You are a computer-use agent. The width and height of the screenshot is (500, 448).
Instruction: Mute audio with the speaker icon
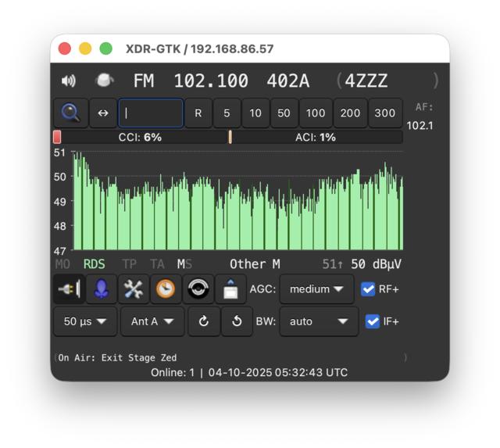click(x=69, y=81)
